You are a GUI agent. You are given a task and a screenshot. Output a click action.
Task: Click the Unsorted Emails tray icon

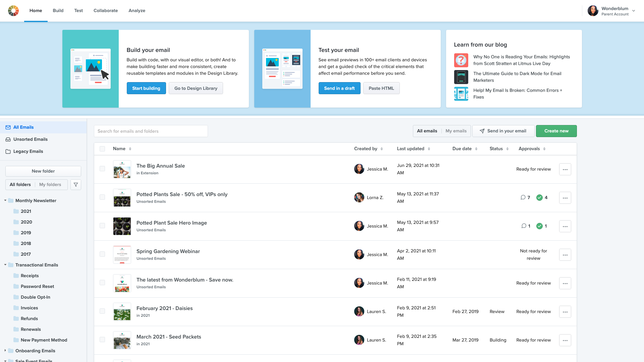click(8, 139)
